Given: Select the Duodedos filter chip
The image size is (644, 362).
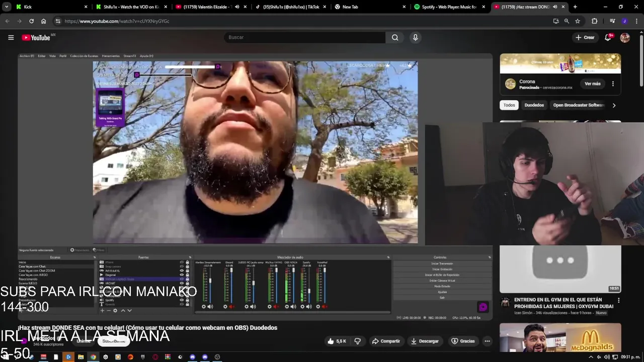Looking at the screenshot, I should click(x=534, y=105).
